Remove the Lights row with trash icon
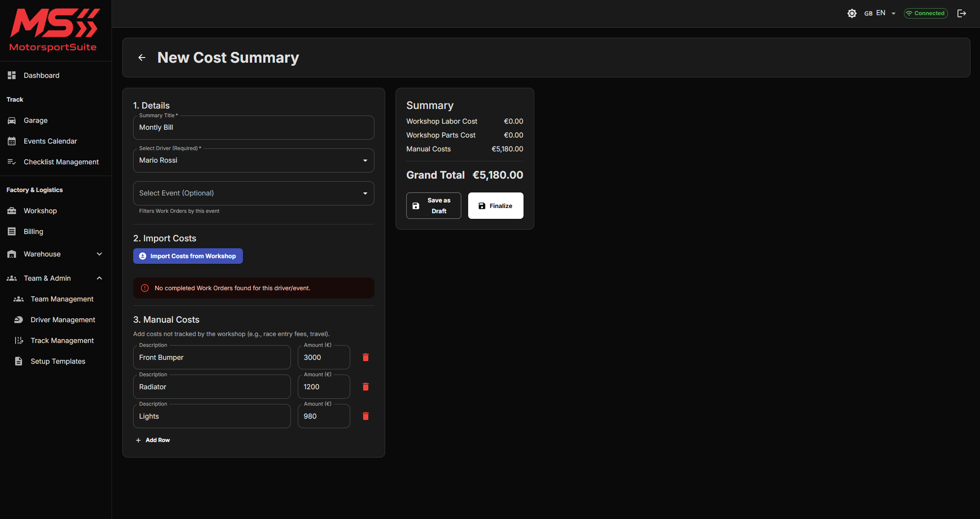The width and height of the screenshot is (980, 519). 365,416
